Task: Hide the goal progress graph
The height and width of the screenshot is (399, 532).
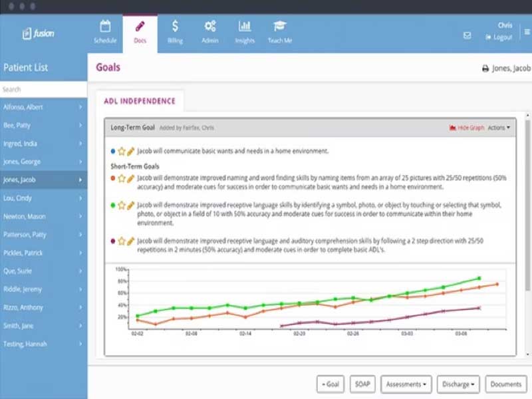Action: [x=467, y=128]
